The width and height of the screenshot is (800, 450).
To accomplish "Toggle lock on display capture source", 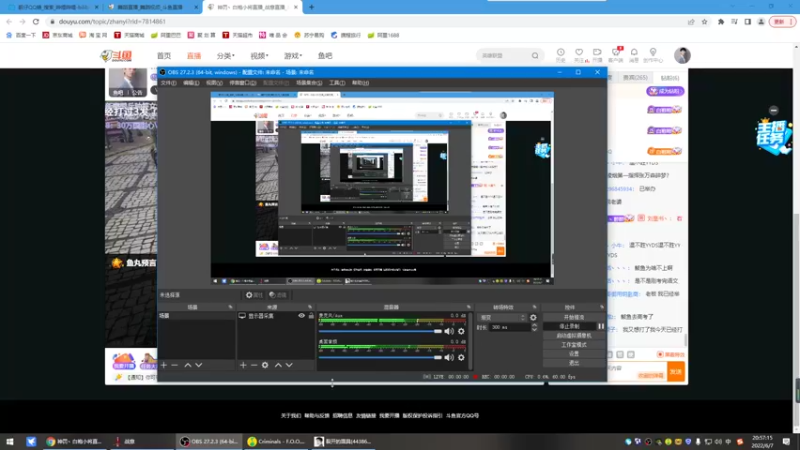I will (311, 316).
